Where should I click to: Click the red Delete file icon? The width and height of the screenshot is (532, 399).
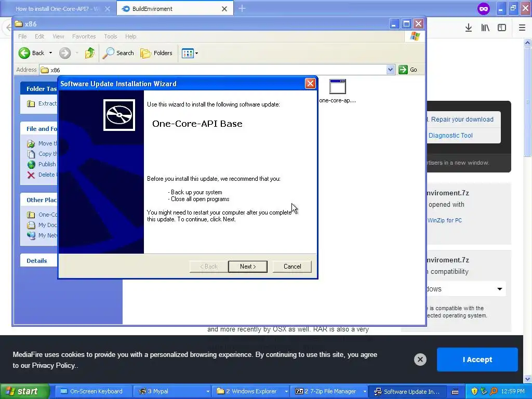coord(31,175)
